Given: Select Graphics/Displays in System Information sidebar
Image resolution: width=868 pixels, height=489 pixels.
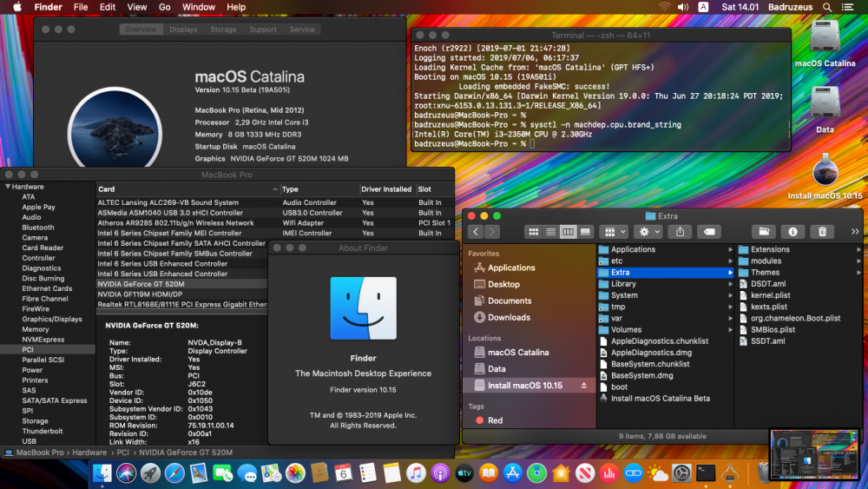Looking at the screenshot, I should 52,320.
